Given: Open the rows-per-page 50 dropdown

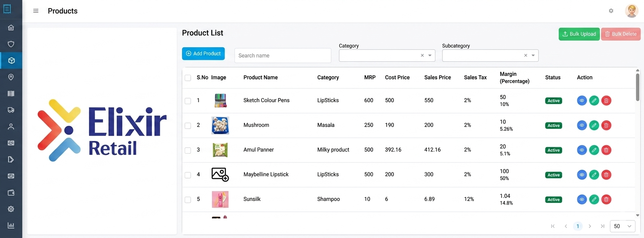Looking at the screenshot, I should click(623, 226).
